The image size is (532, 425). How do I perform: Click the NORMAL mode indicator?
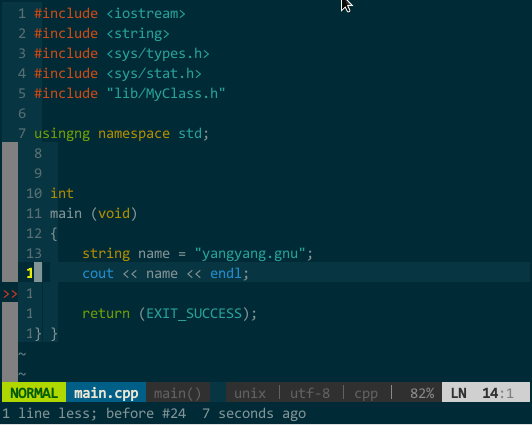pos(34,393)
